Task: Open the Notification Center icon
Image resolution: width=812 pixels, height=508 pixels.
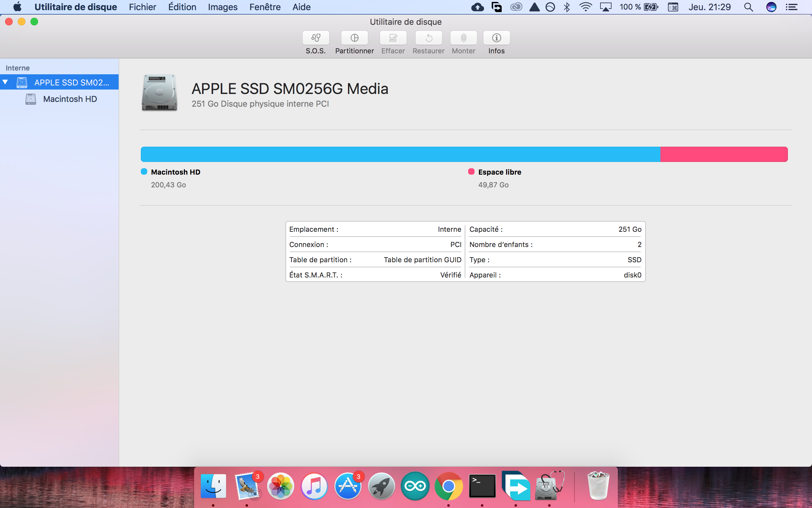Action: (x=791, y=7)
